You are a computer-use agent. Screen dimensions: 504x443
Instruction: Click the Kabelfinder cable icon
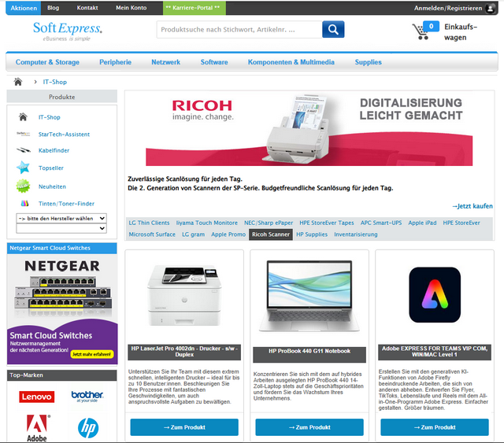point(23,150)
